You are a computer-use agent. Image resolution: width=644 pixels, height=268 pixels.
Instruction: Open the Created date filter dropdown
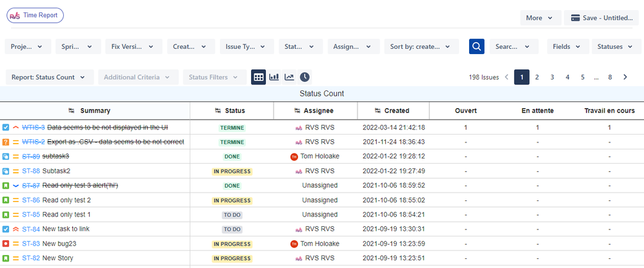[x=191, y=47]
